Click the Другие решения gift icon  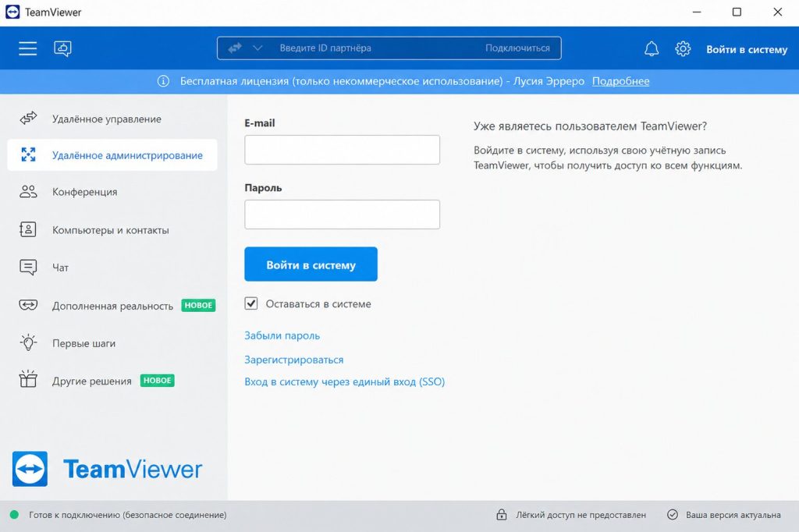point(28,379)
